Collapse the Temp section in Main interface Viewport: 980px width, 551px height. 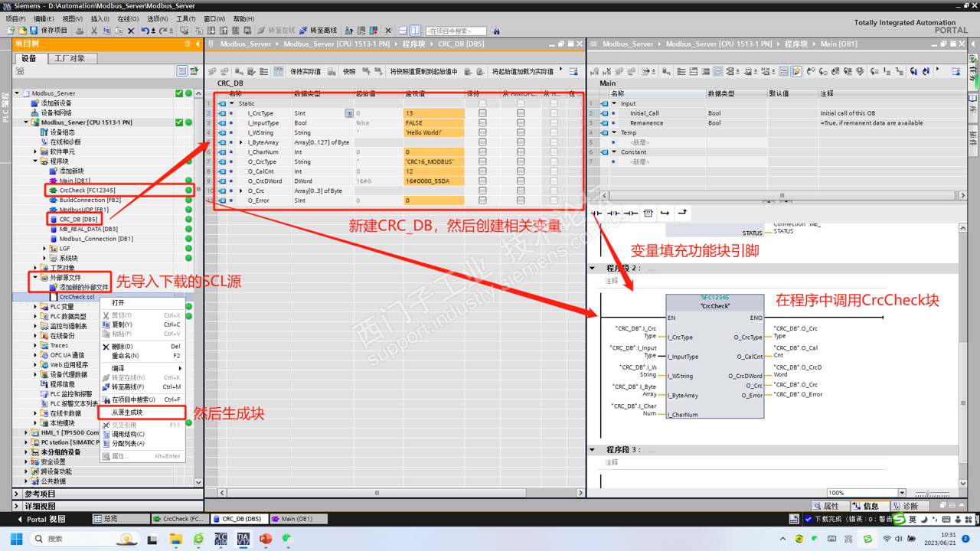tap(614, 132)
